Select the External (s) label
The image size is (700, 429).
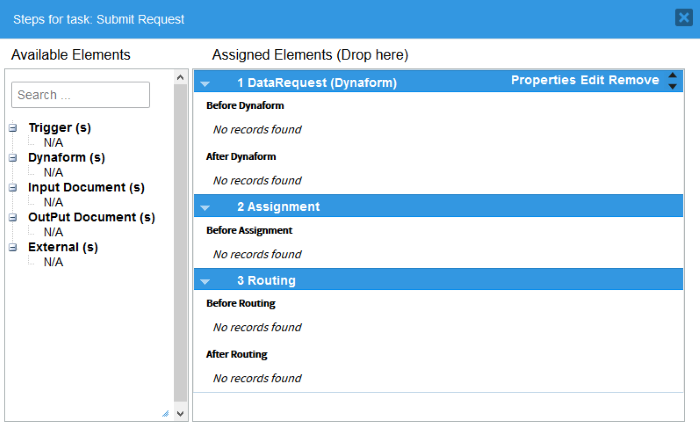click(63, 247)
